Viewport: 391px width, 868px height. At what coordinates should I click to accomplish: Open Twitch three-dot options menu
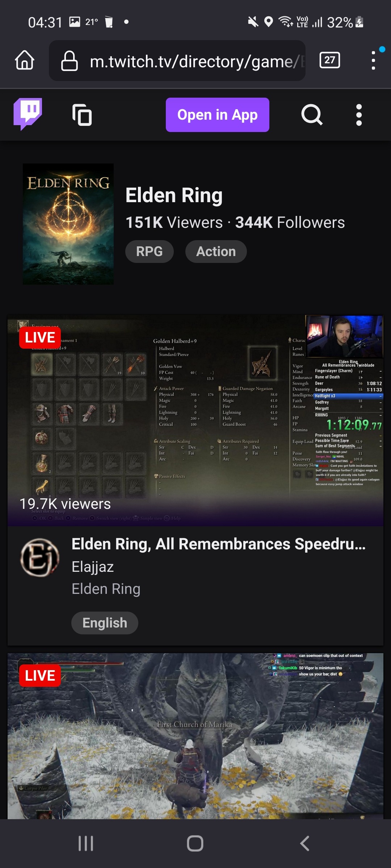click(359, 115)
